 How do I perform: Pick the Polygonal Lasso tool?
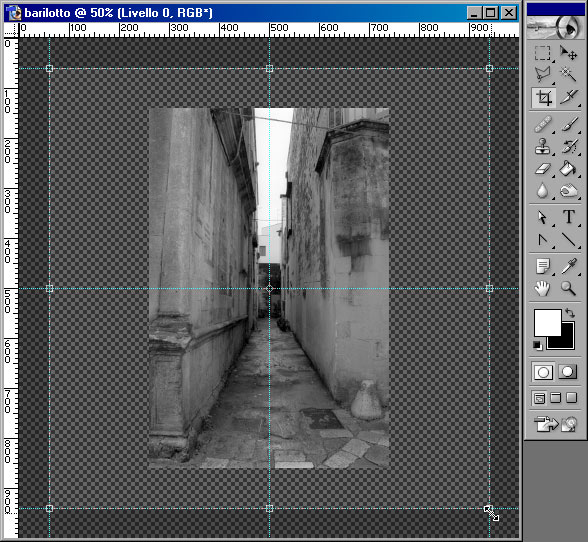click(542, 74)
